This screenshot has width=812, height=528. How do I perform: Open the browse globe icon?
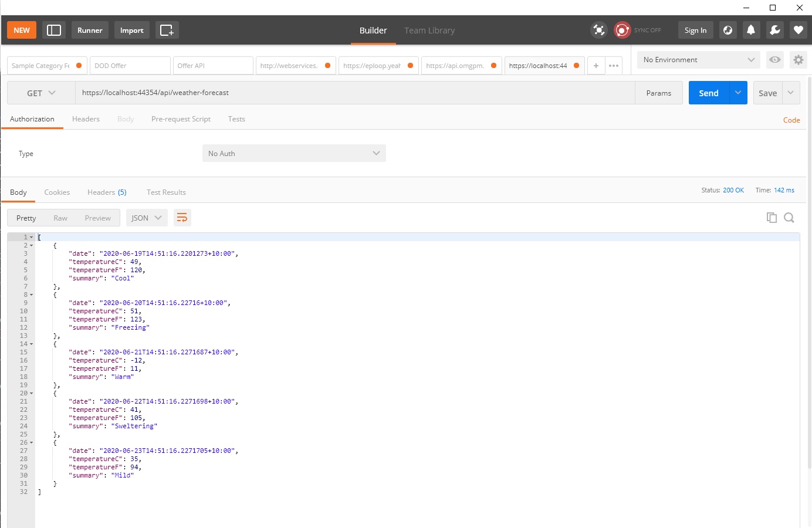[728, 30]
